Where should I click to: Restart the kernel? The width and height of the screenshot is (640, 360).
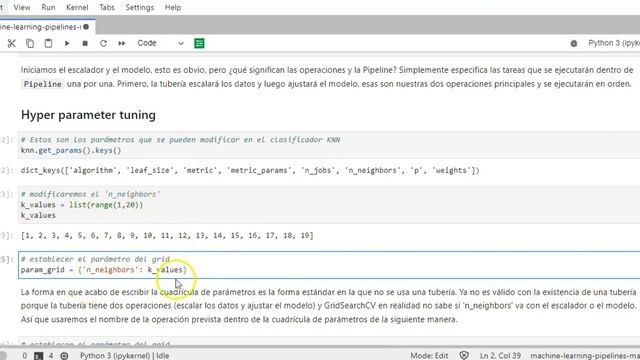tap(103, 43)
